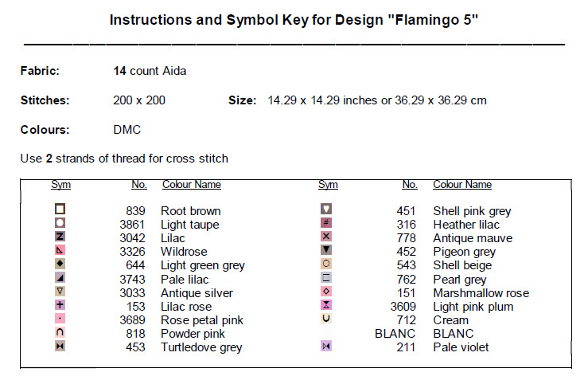Click the Lilac Z symbol
Viewport: 588px width, 380px height.
60,237
